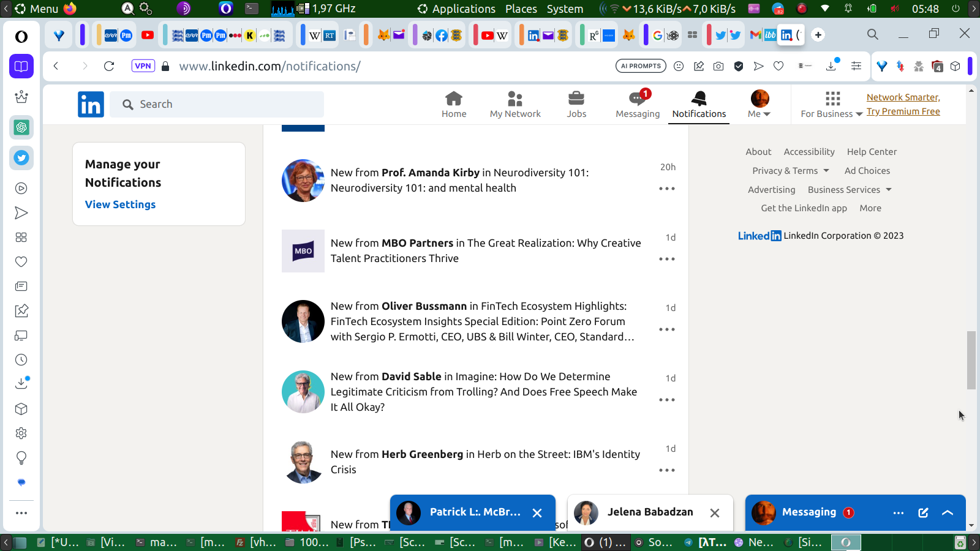Open the ad blocker shield icon
Screen dimensions: 980x551
click(739, 66)
